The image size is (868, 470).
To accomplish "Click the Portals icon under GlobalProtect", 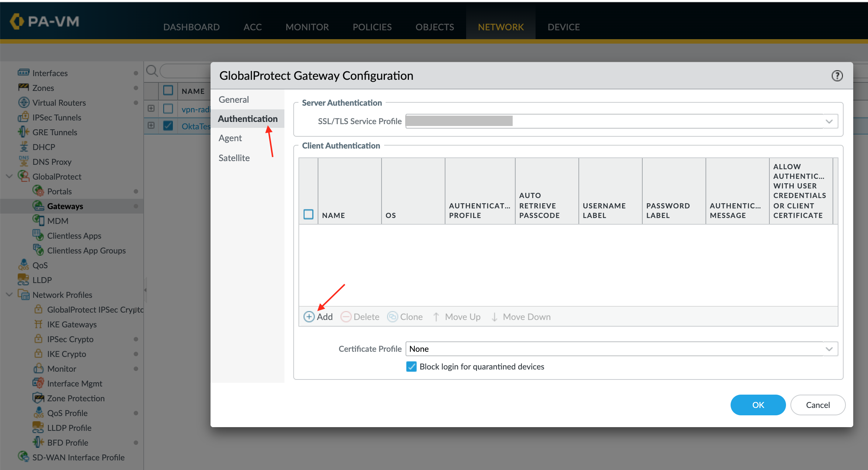I will [x=38, y=191].
